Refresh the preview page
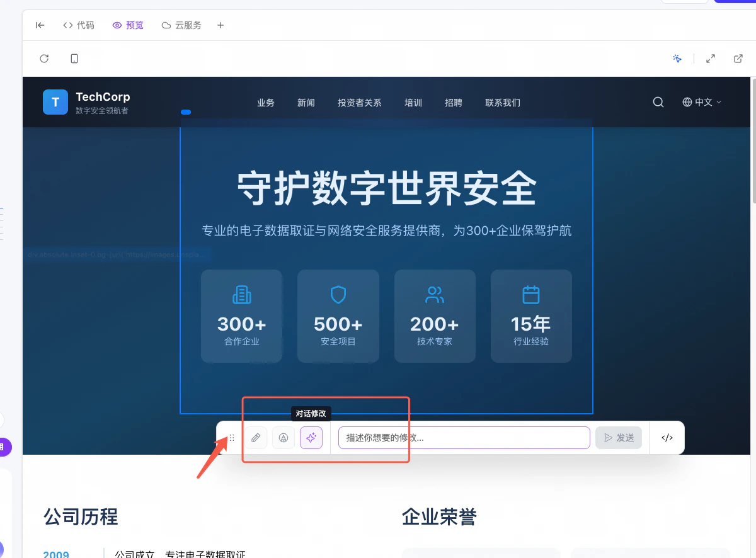The height and width of the screenshot is (558, 756). pyautogui.click(x=44, y=59)
